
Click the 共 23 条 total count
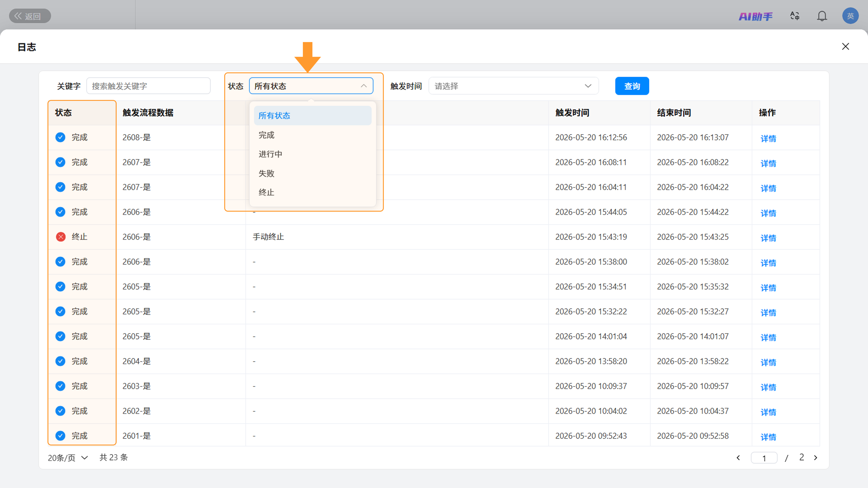click(113, 457)
